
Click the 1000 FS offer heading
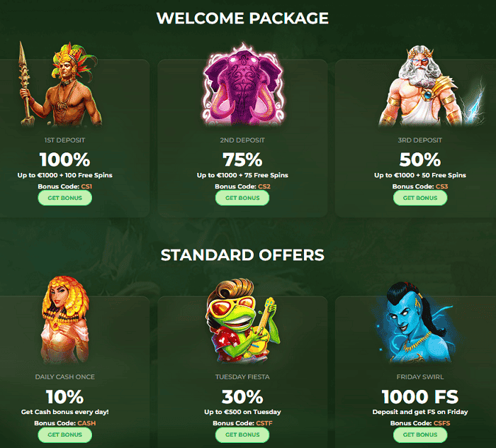click(x=420, y=397)
